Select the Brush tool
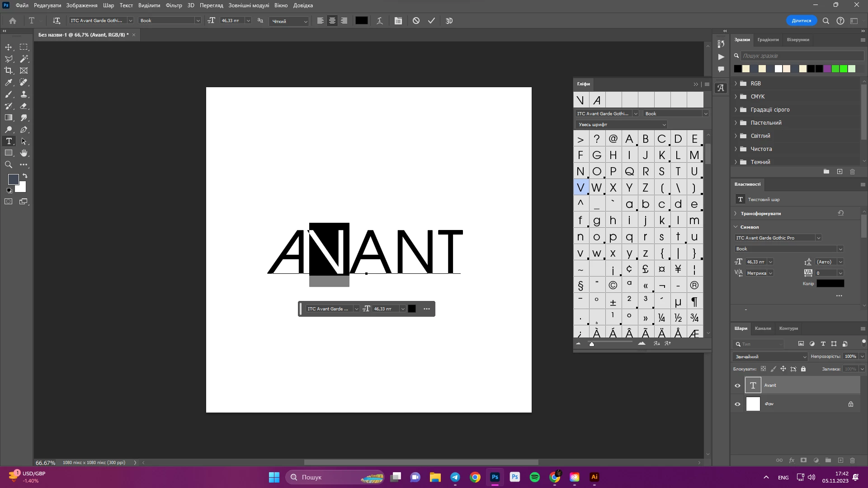Viewport: 868px width, 488px height. click(x=9, y=94)
